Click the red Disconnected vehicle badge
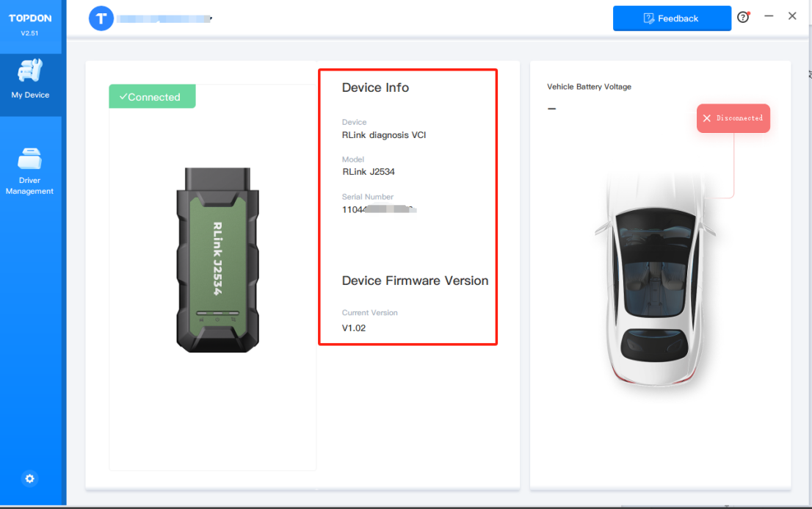This screenshot has width=812, height=509. coord(733,118)
